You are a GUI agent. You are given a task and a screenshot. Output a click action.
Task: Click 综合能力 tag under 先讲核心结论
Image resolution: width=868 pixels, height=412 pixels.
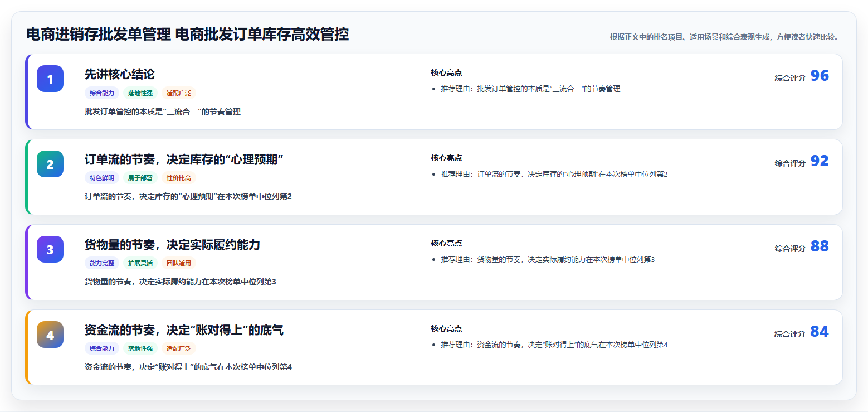point(102,93)
